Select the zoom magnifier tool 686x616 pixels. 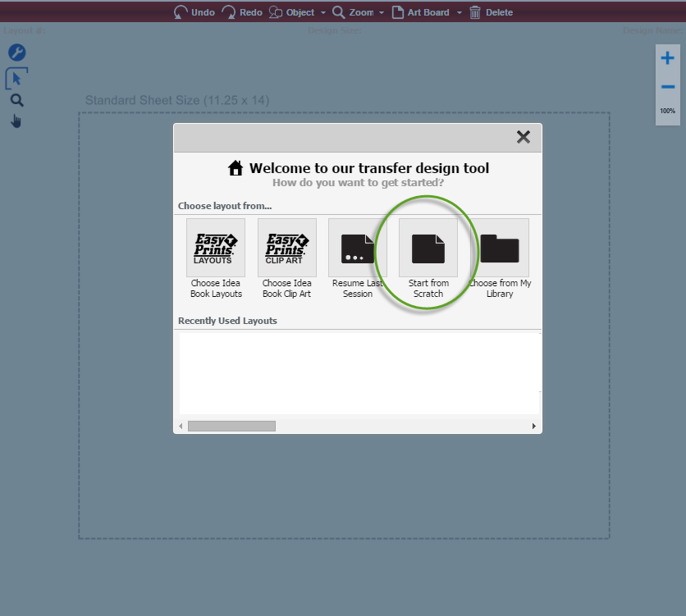[x=16, y=99]
